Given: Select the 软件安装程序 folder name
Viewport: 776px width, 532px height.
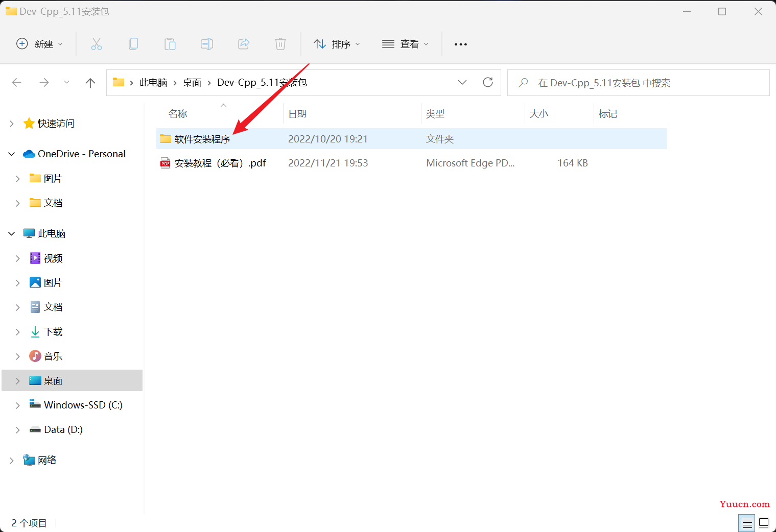Looking at the screenshot, I should (202, 139).
